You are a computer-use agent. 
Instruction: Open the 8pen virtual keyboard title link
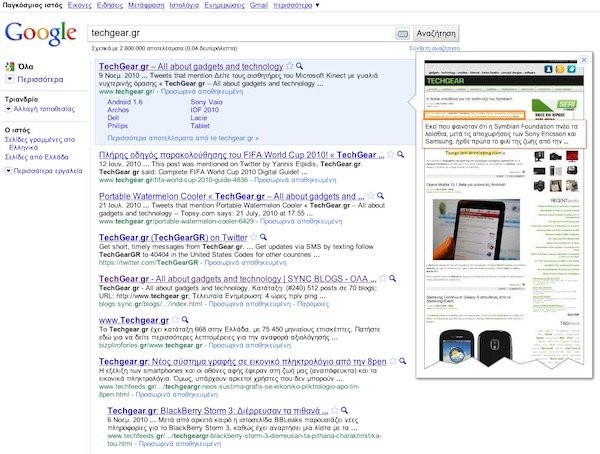point(243,361)
